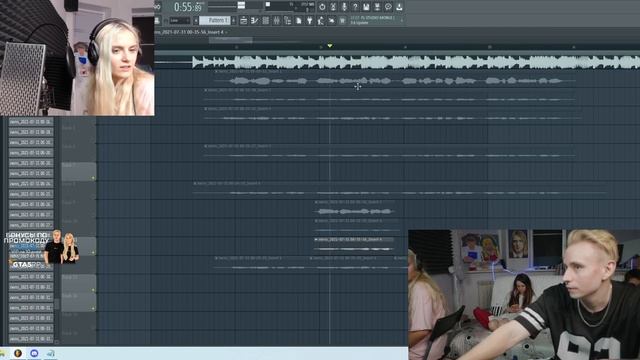640x360 pixels.
Task: Save project with the floppy disk icon
Action: pyautogui.click(x=366, y=7)
